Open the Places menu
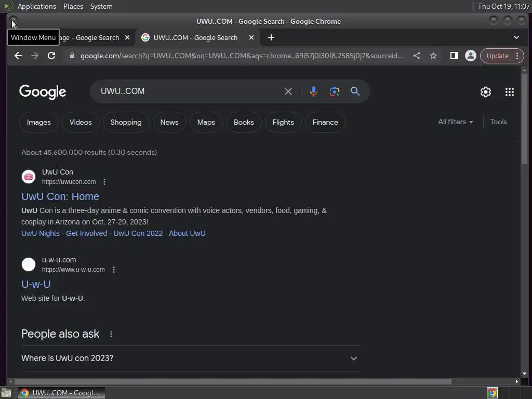 (73, 6)
